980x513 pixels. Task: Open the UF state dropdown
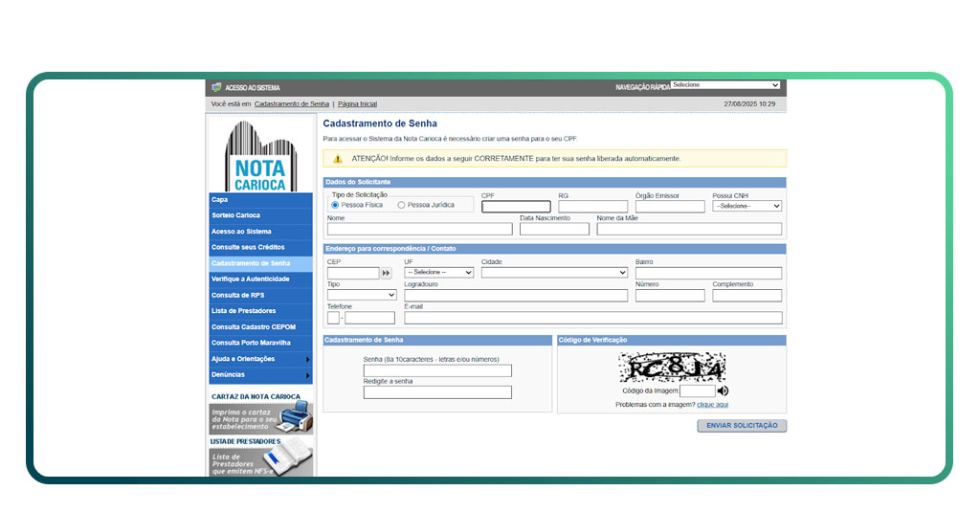(x=438, y=273)
